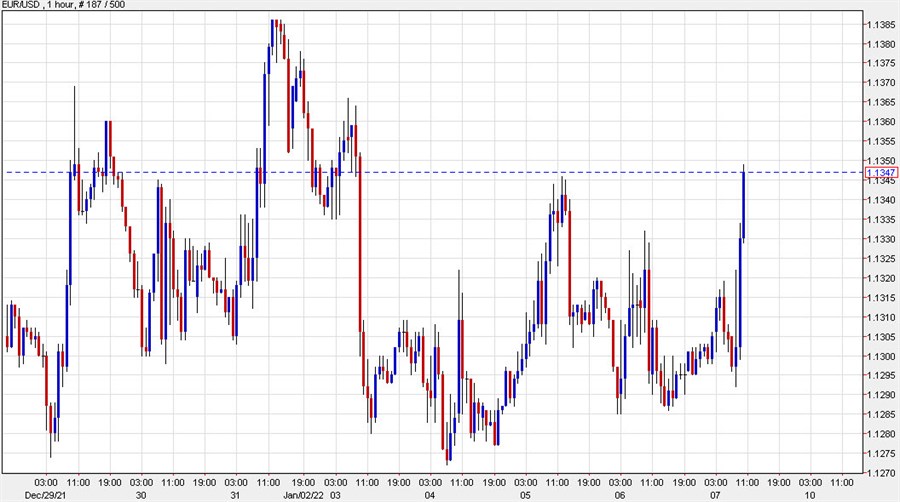Click the 1.1380 price axis label

[881, 44]
